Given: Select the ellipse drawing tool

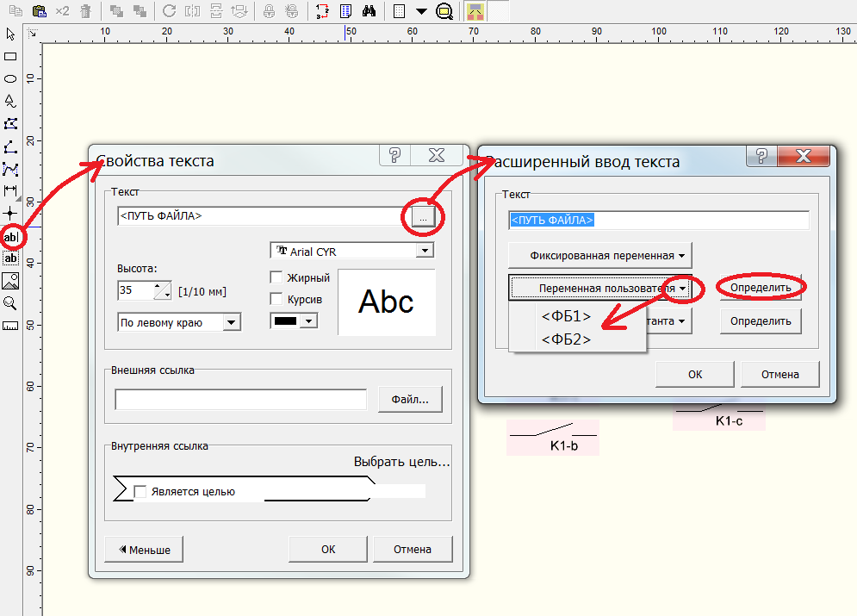Looking at the screenshot, I should 10,78.
